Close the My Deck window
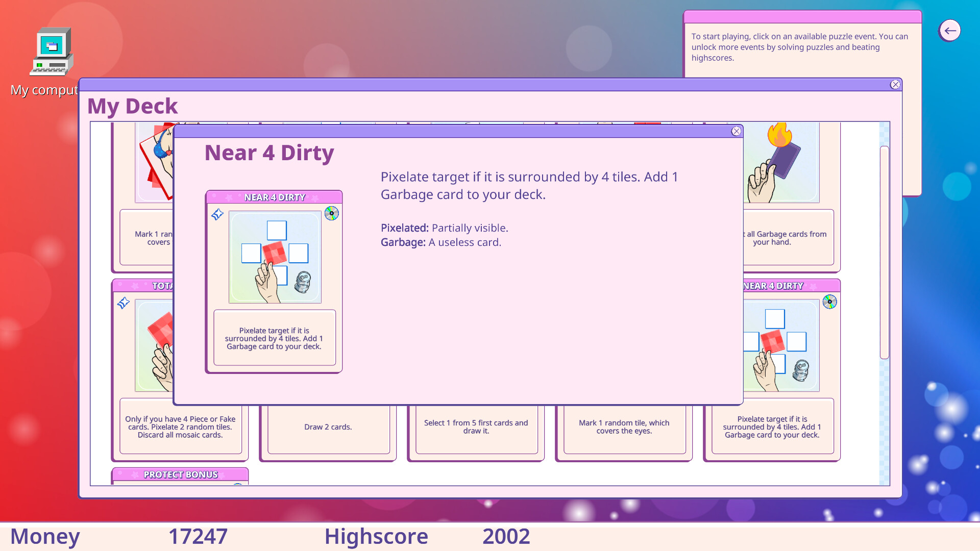 (x=895, y=85)
